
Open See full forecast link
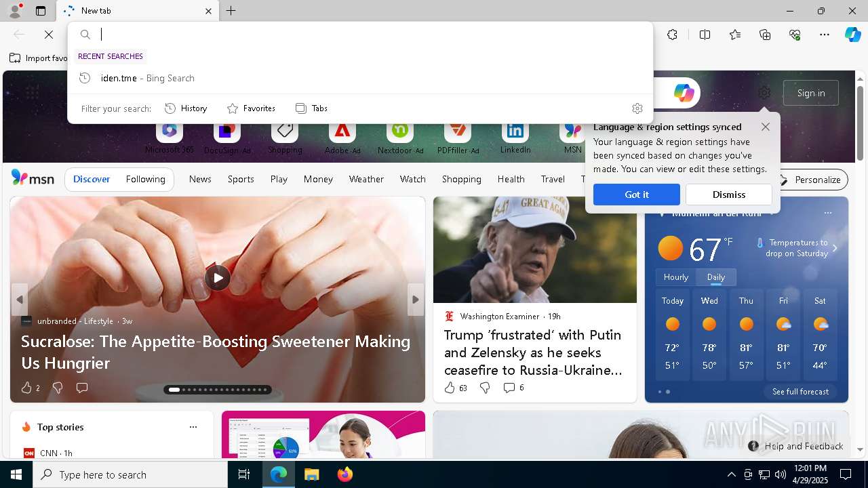[800, 392]
